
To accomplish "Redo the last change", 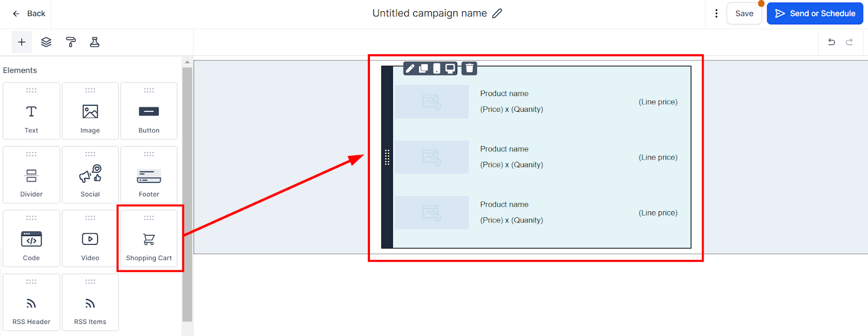I will pos(850,42).
